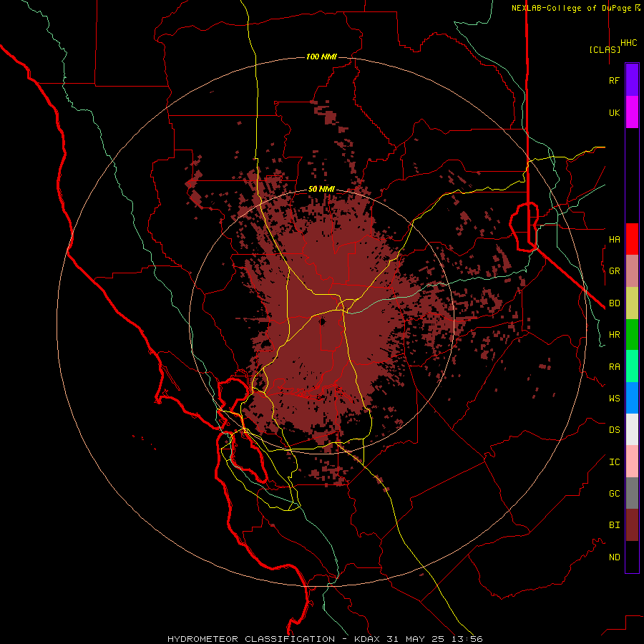
Task: Click the red HA legend swatch
Action: [x=632, y=239]
